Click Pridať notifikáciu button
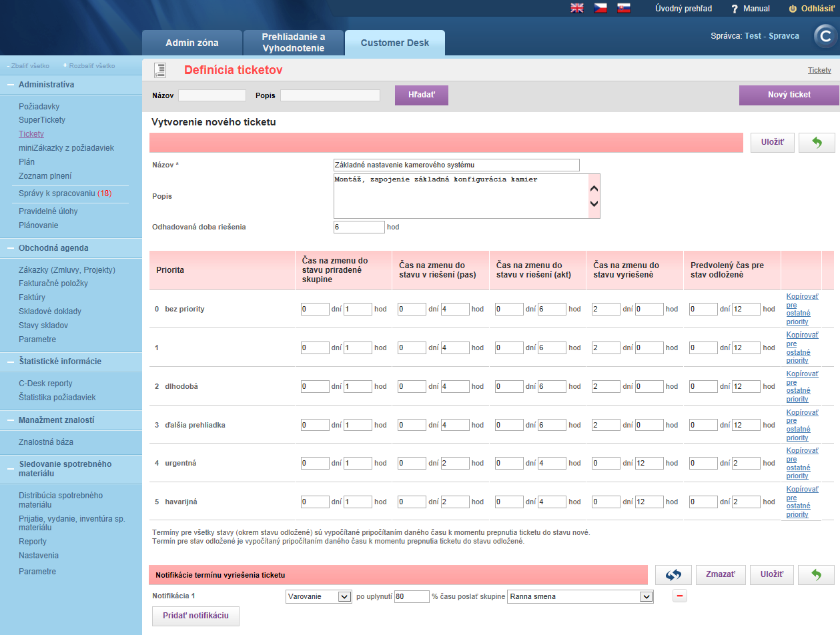Screen dimensions: 840x635 tap(195, 616)
